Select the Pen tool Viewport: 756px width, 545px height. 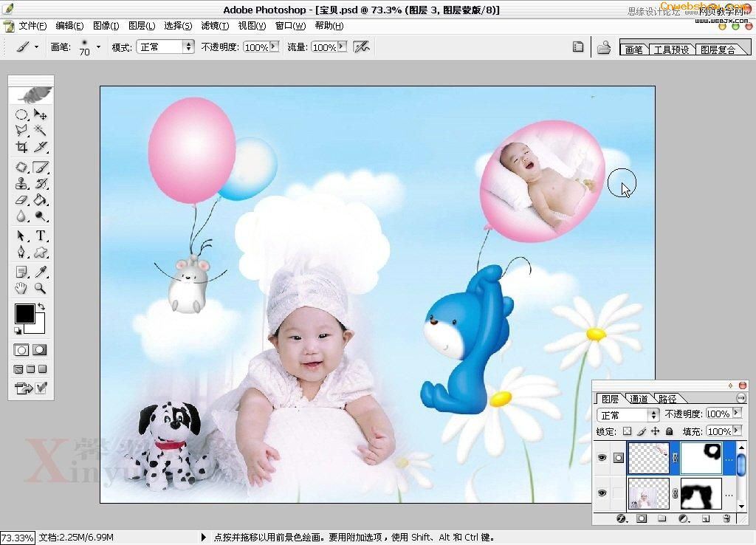click(21, 253)
